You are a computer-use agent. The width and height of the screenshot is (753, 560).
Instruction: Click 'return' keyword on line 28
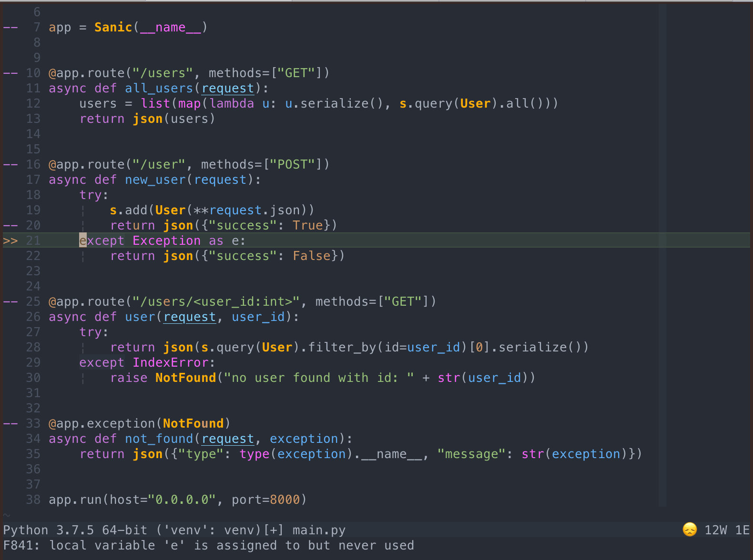[x=132, y=347]
